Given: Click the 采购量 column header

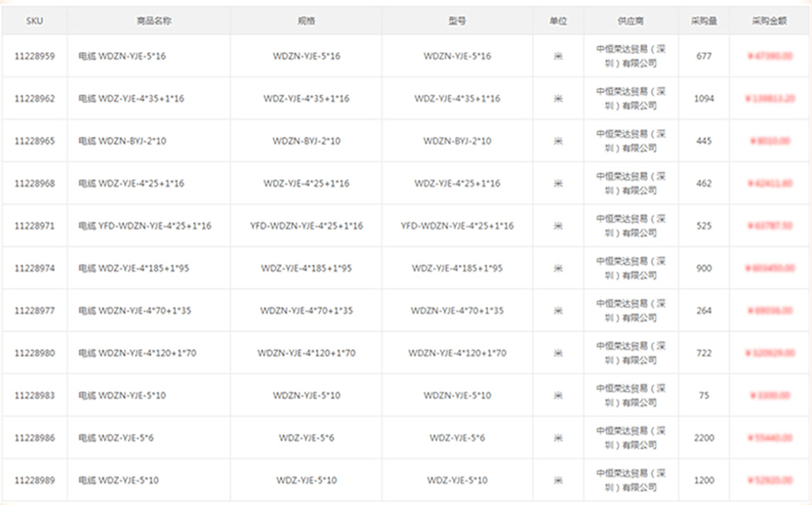Looking at the screenshot, I should (704, 21).
